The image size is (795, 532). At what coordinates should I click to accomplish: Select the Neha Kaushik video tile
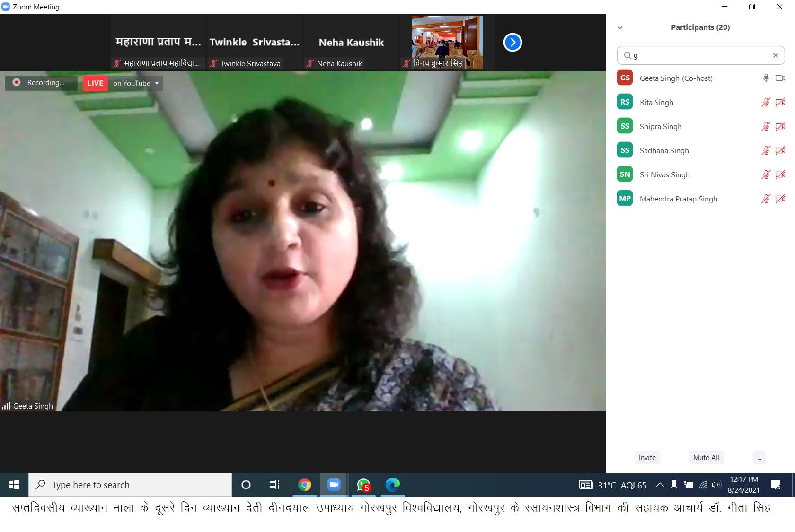click(351, 43)
